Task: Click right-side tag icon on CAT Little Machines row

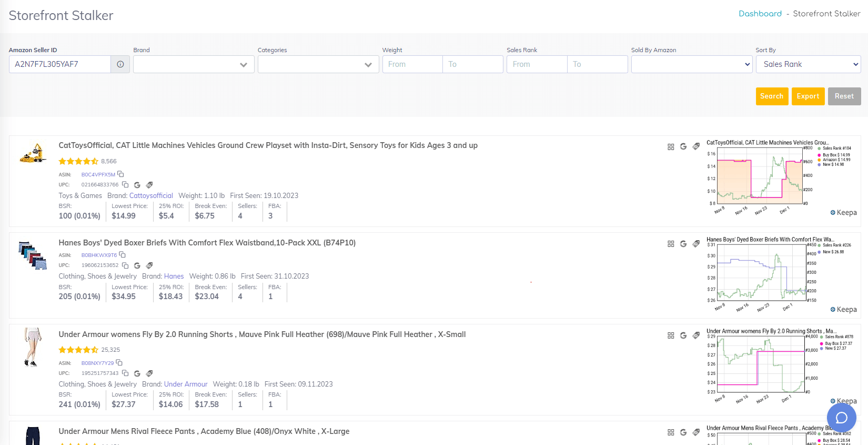Action: (x=696, y=146)
